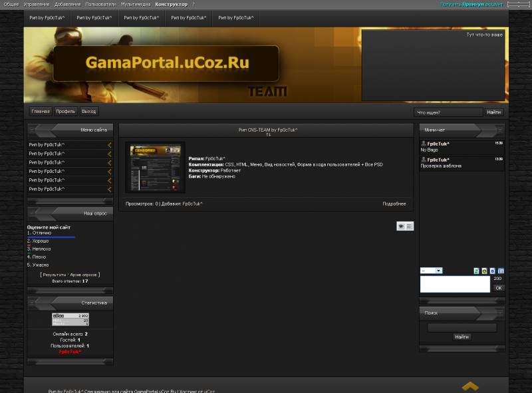Click the eye view-mode icon

[x=401, y=226]
